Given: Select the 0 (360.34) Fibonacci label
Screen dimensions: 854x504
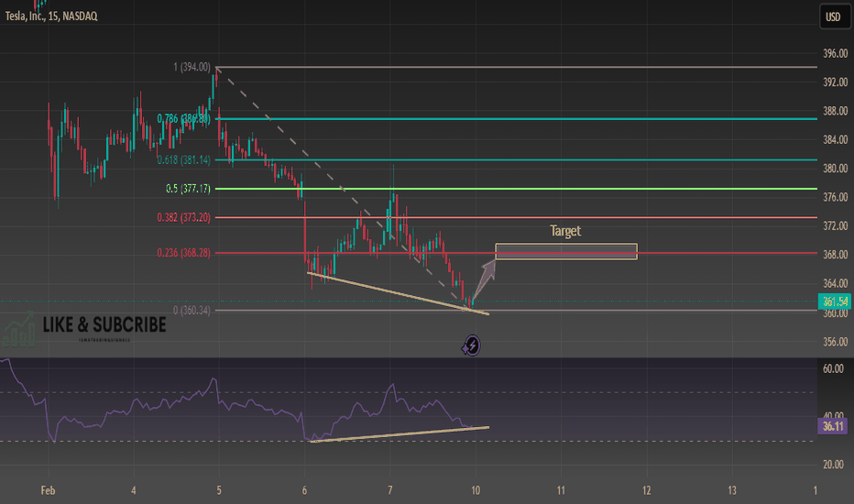Looking at the screenshot, I should pos(192,311).
